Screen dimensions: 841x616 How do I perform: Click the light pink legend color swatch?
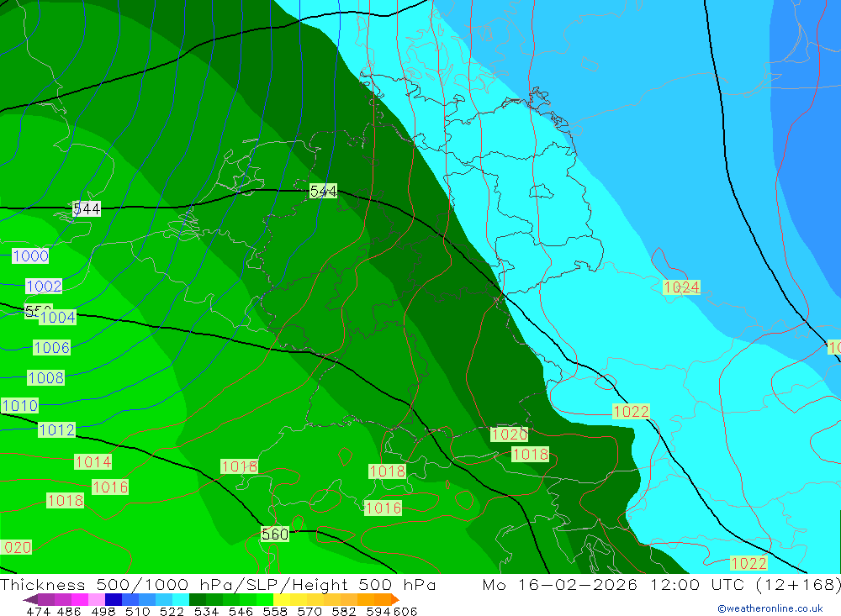(x=97, y=599)
